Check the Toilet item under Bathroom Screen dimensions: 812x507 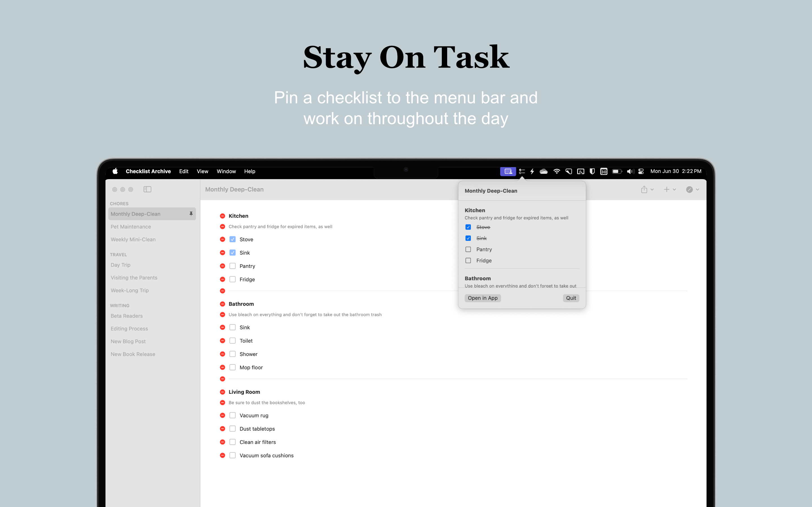233,340
